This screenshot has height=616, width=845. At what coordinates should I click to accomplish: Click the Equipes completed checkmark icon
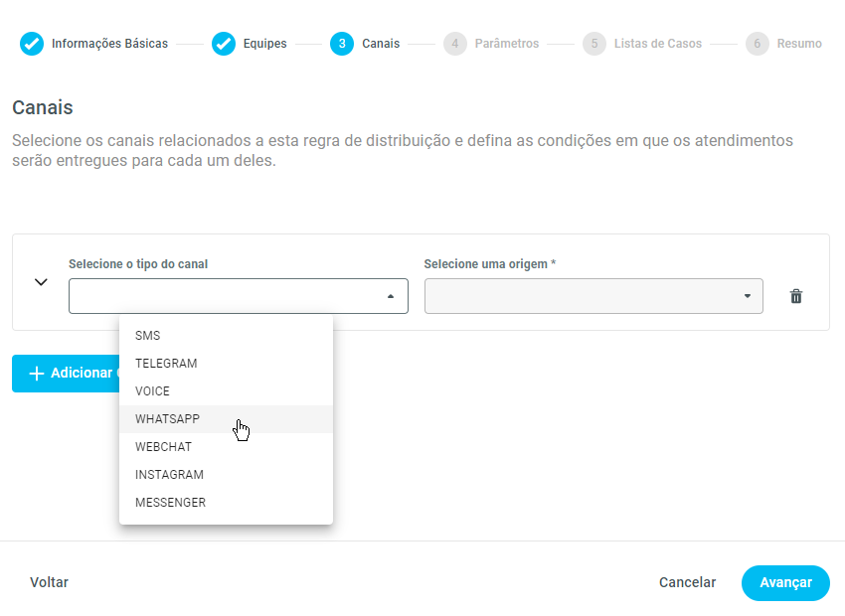pyautogui.click(x=224, y=44)
